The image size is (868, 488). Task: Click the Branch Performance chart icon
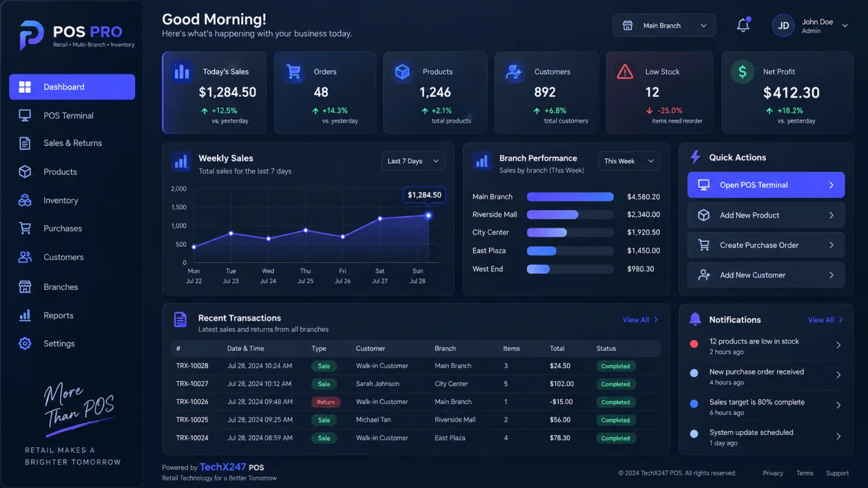click(482, 161)
